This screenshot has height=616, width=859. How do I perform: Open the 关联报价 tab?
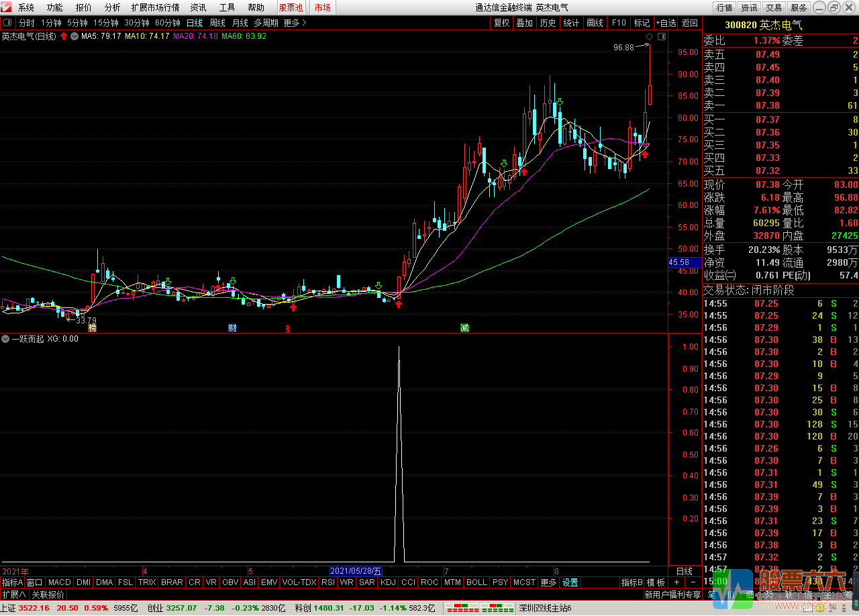coord(48,595)
